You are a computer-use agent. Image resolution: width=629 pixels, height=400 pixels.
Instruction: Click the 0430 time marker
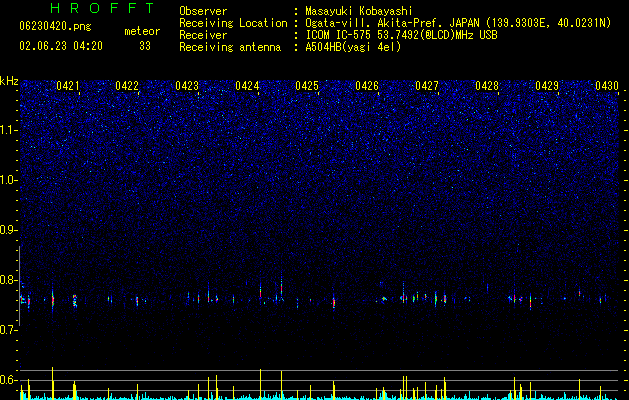[607, 86]
